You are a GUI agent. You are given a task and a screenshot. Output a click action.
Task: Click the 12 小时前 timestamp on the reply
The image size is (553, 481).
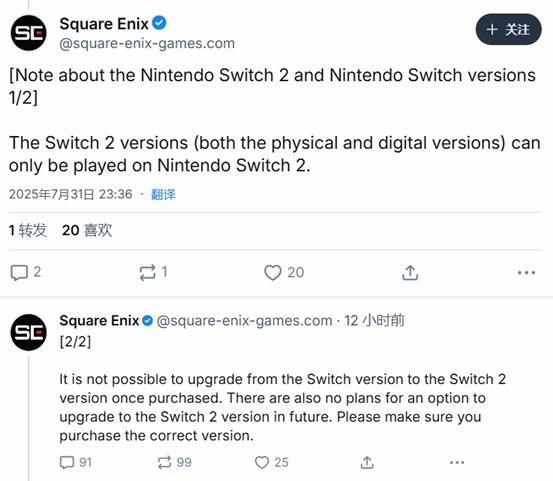point(374,321)
